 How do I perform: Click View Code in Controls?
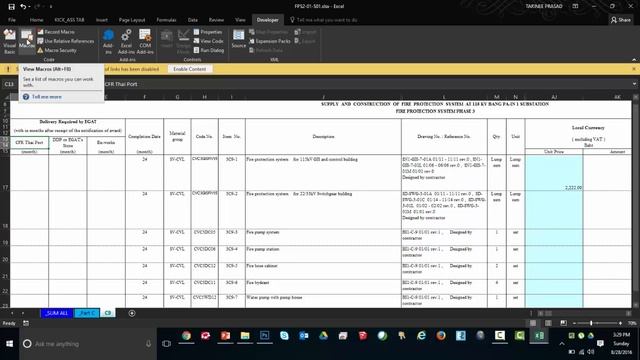click(x=208, y=41)
